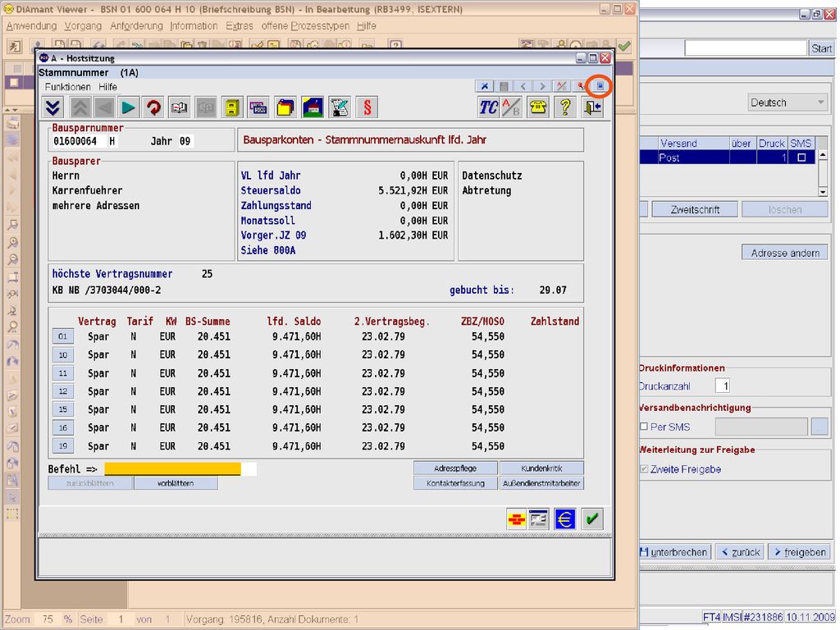840x630 pixels.
Task: Select contract row button 19
Action: [62, 446]
